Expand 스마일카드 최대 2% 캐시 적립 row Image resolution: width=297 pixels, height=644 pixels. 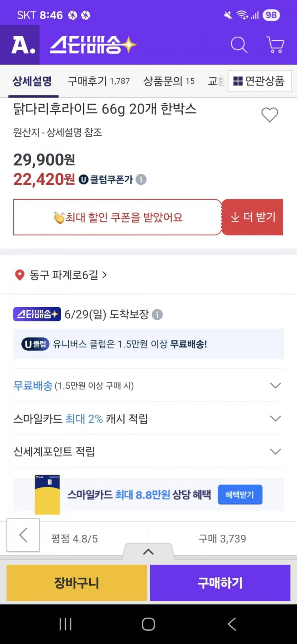tap(275, 419)
